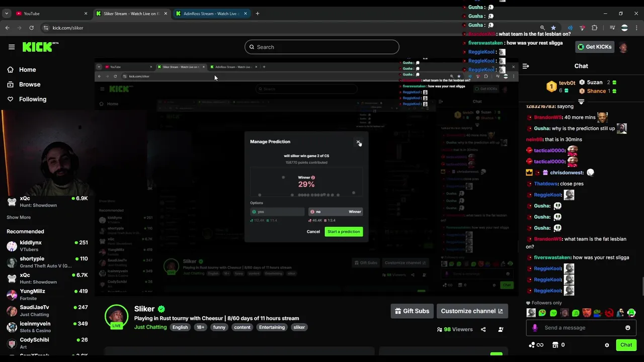Open Chrome media controls icon

click(612, 28)
